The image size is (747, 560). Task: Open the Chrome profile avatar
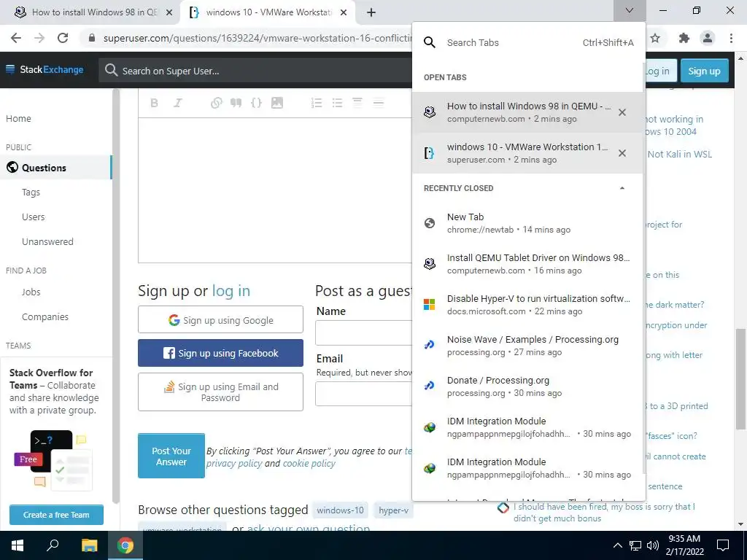pyautogui.click(x=708, y=38)
